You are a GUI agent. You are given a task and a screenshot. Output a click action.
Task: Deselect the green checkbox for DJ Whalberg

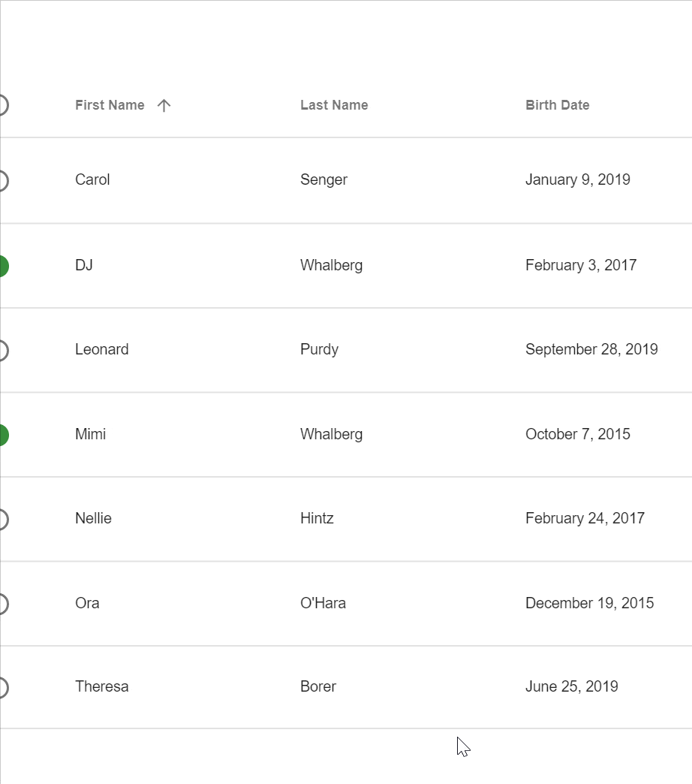pyautogui.click(x=3, y=266)
